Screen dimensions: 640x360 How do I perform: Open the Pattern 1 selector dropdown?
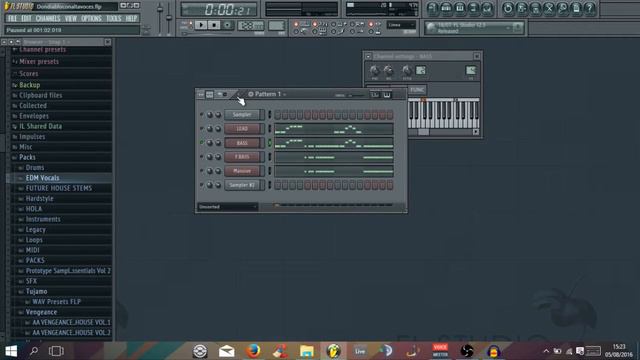point(267,94)
